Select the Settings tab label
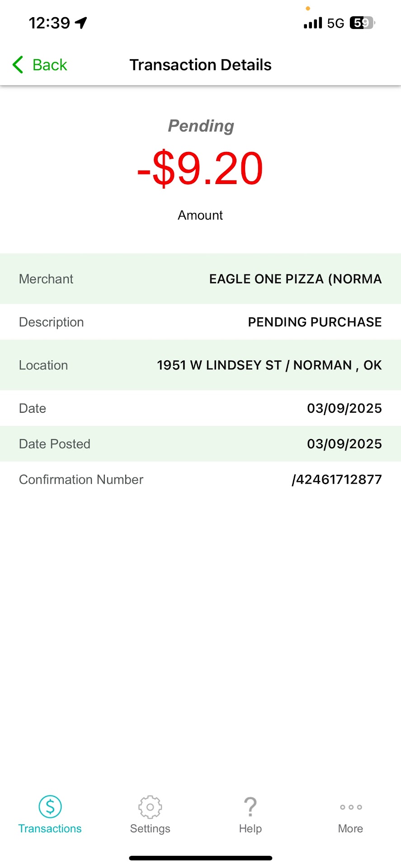This screenshot has height=868, width=401. click(150, 829)
